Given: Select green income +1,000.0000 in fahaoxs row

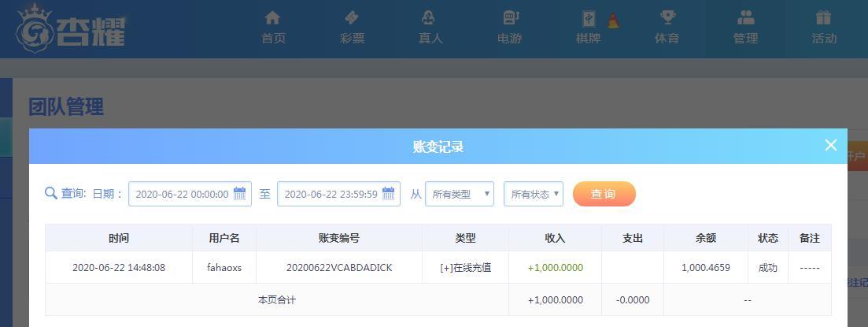Looking at the screenshot, I should coord(556,268).
